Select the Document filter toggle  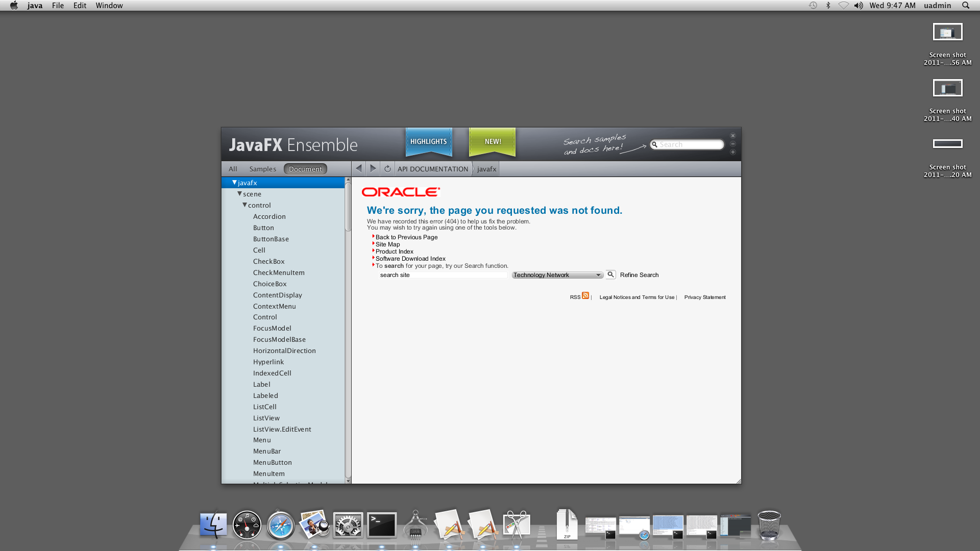pos(305,169)
